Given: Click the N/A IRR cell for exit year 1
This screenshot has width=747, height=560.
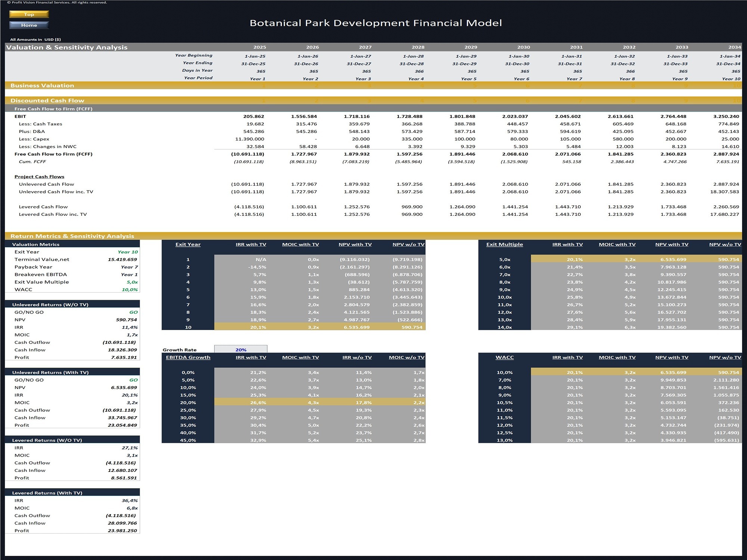Looking at the screenshot, I should [261, 259].
